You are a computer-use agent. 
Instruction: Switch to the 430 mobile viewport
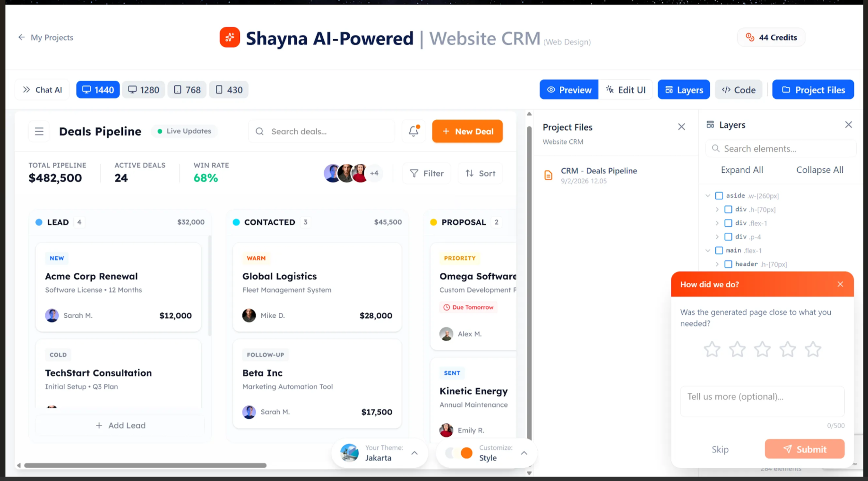coord(229,89)
